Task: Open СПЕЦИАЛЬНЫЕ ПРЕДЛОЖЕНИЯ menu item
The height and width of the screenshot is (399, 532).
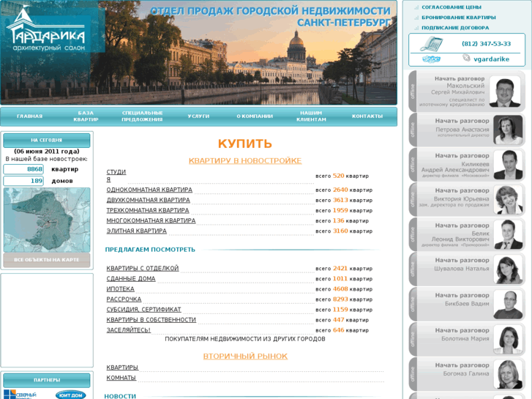Action: [x=142, y=116]
